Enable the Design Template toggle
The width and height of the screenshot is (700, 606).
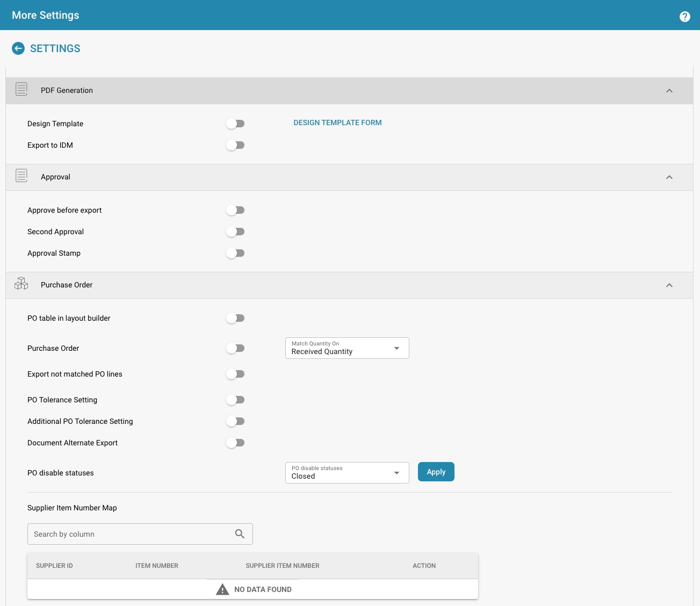[235, 124]
